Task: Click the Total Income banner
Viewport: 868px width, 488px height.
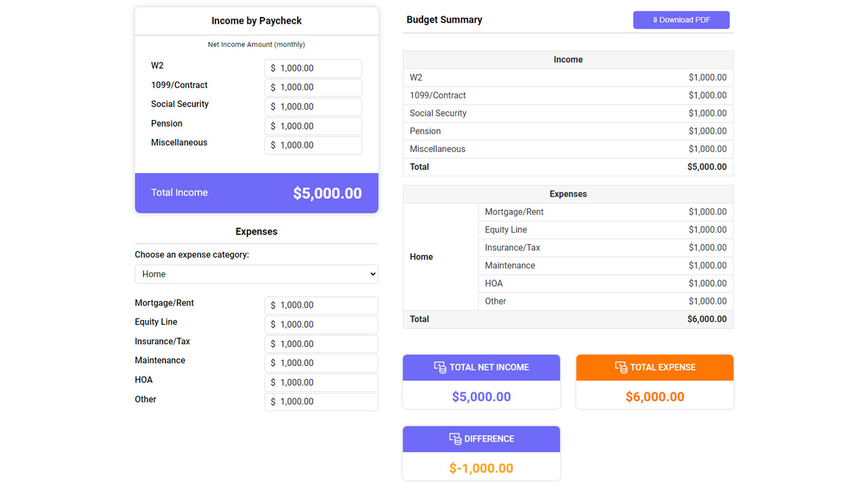Action: [x=256, y=192]
